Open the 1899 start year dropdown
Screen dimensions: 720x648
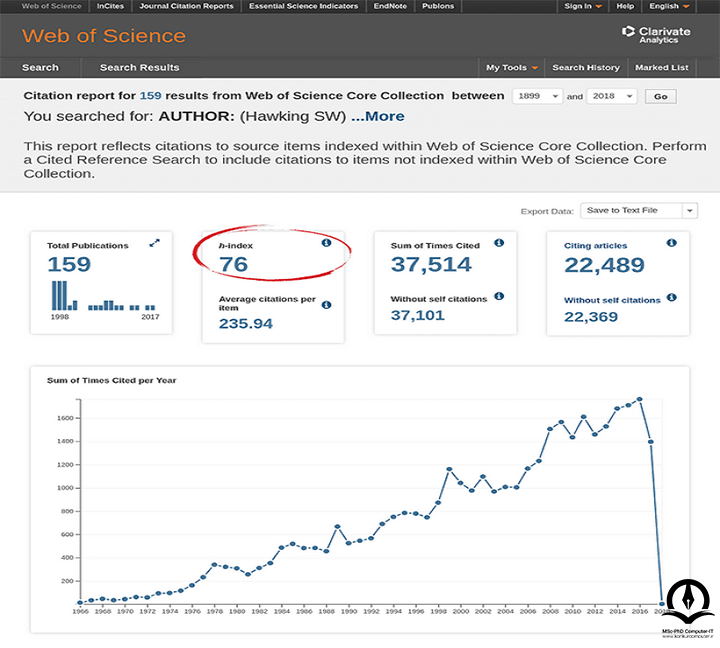[x=537, y=96]
